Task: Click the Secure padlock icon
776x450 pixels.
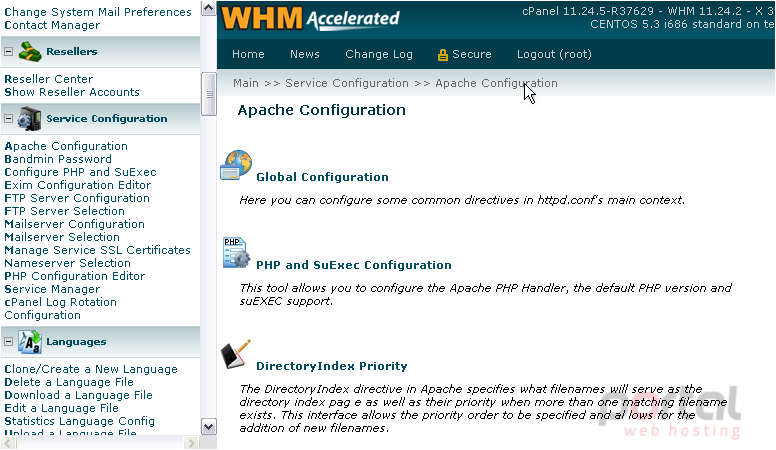Action: (x=442, y=55)
